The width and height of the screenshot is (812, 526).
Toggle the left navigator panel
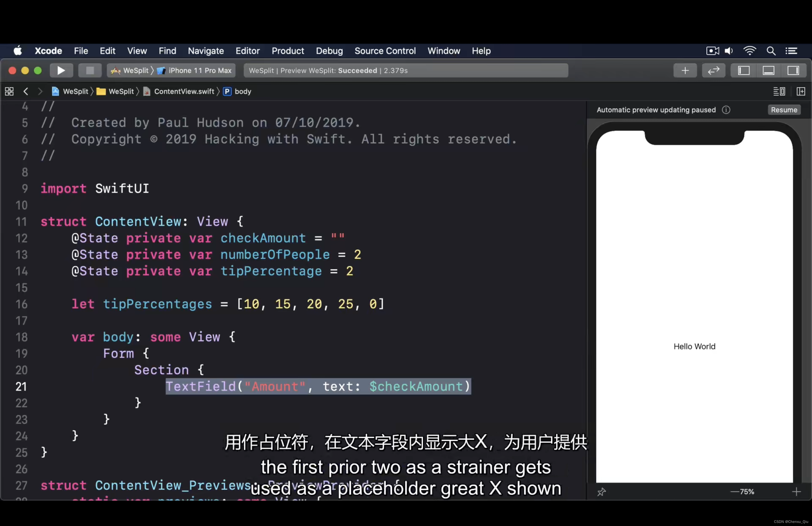pyautogui.click(x=744, y=71)
